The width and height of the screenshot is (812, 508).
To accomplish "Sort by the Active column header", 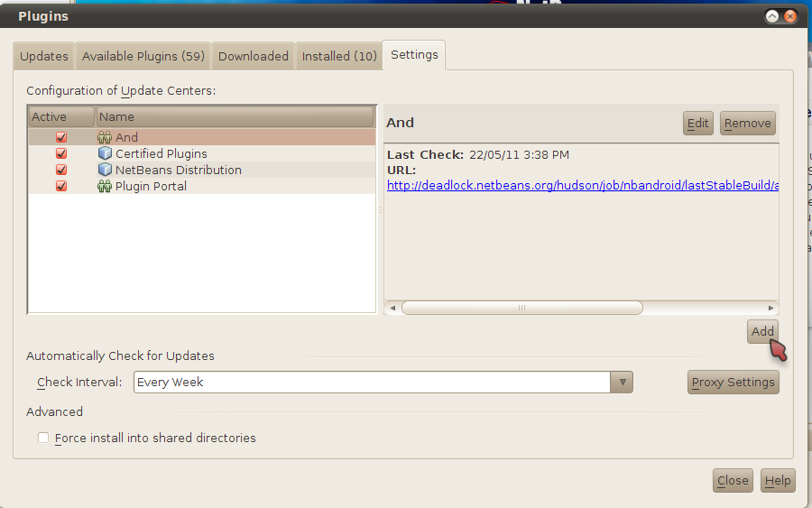I will [x=61, y=117].
